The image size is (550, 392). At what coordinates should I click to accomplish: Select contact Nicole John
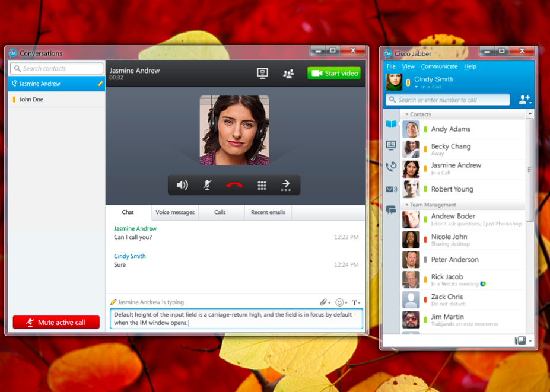(x=463, y=240)
